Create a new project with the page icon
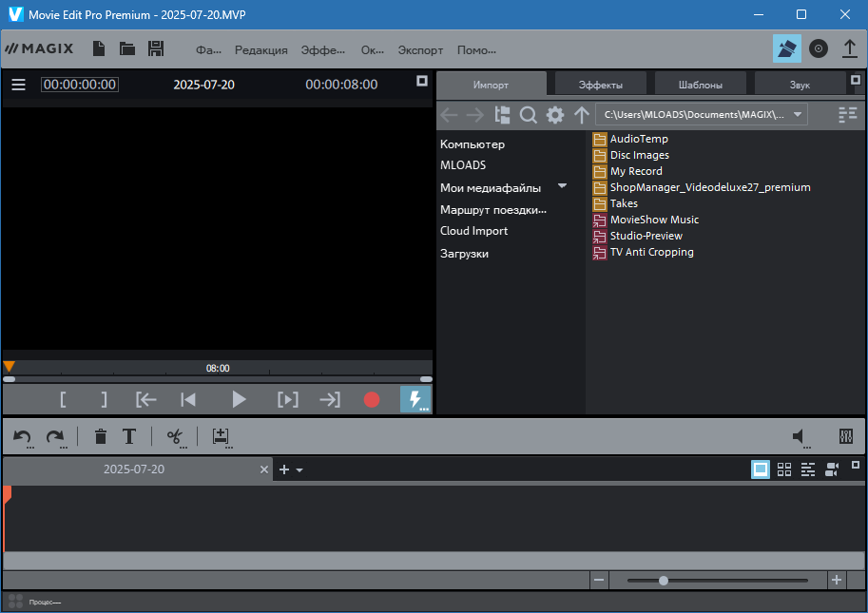The image size is (868, 613). 99,48
